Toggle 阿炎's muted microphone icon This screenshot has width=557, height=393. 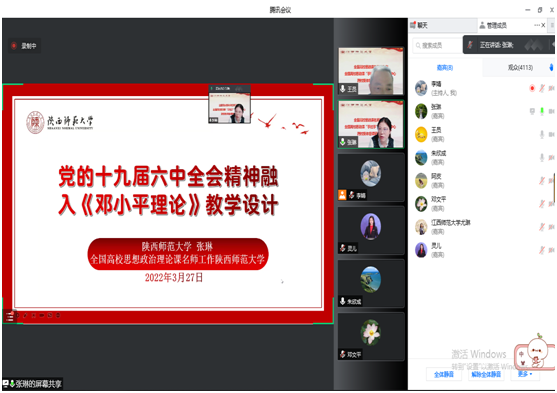[542, 181]
